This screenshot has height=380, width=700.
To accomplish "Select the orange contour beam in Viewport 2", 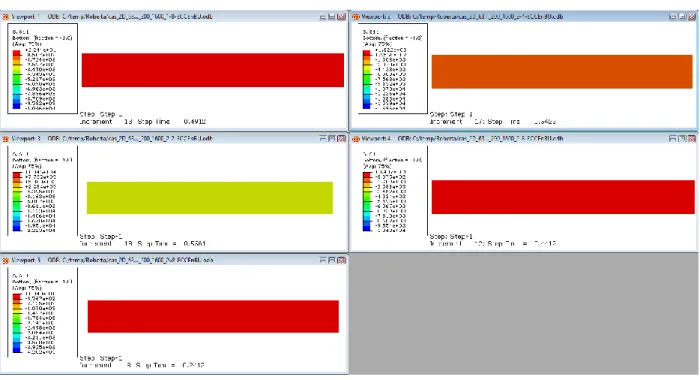I will coord(562,71).
